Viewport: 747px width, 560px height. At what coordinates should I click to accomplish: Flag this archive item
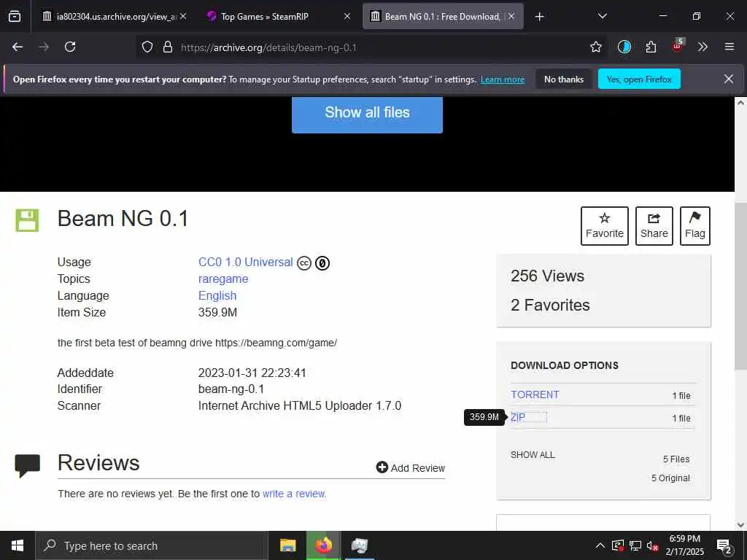(694, 226)
